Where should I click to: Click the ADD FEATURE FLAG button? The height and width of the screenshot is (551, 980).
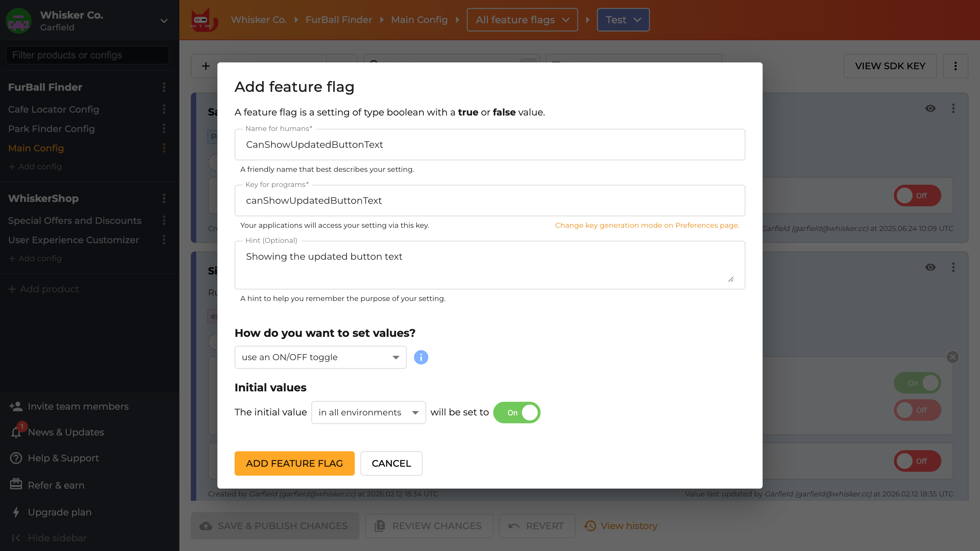(x=294, y=463)
